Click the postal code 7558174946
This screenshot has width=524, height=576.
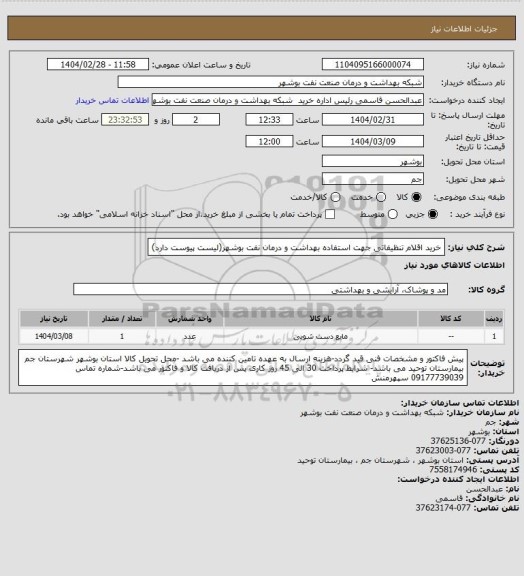(x=453, y=469)
